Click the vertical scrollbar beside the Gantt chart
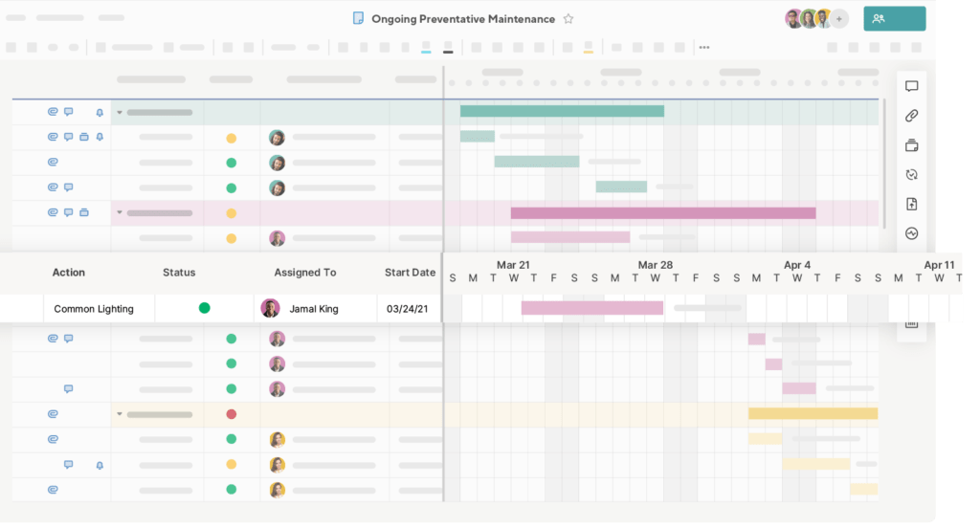 coord(883,164)
